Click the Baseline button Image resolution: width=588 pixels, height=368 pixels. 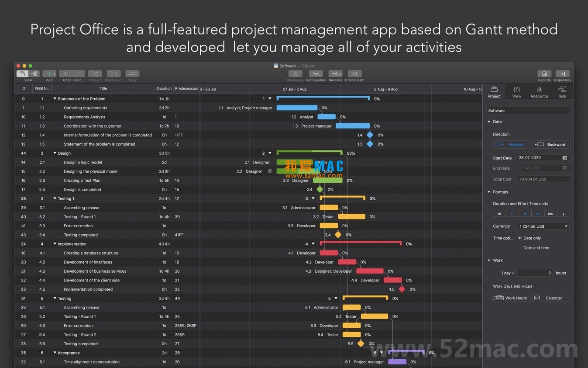[x=335, y=74]
